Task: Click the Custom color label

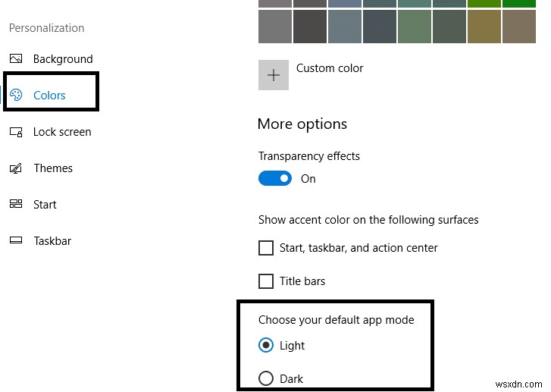Action: pyautogui.click(x=330, y=68)
